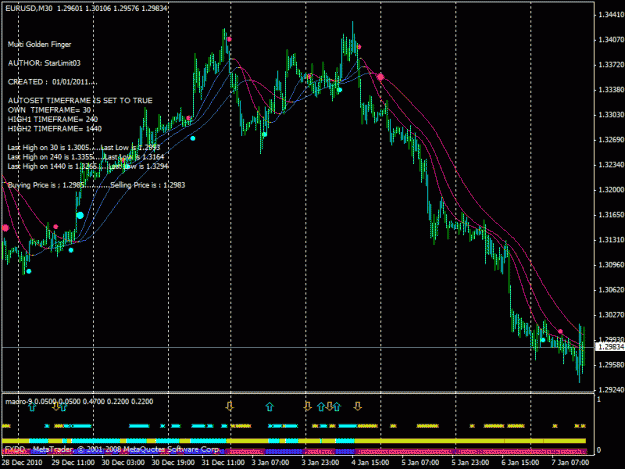Click the large pink dot on the 4 Jan 15:00 gridline
This screenshot has height=469, width=625.
(x=381, y=77)
